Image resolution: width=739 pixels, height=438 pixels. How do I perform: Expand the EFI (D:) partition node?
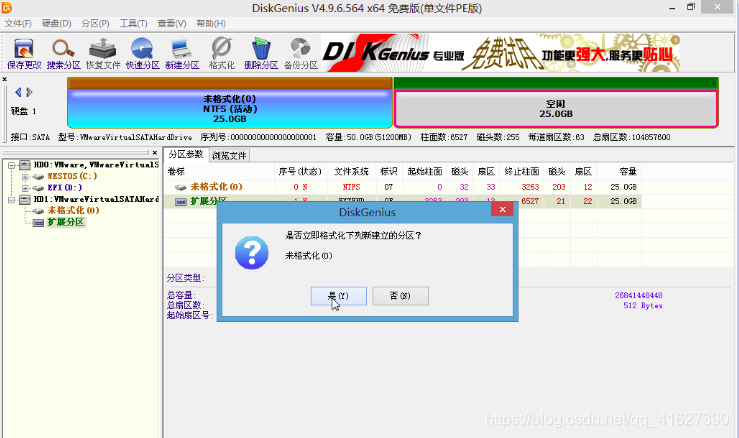(25, 188)
